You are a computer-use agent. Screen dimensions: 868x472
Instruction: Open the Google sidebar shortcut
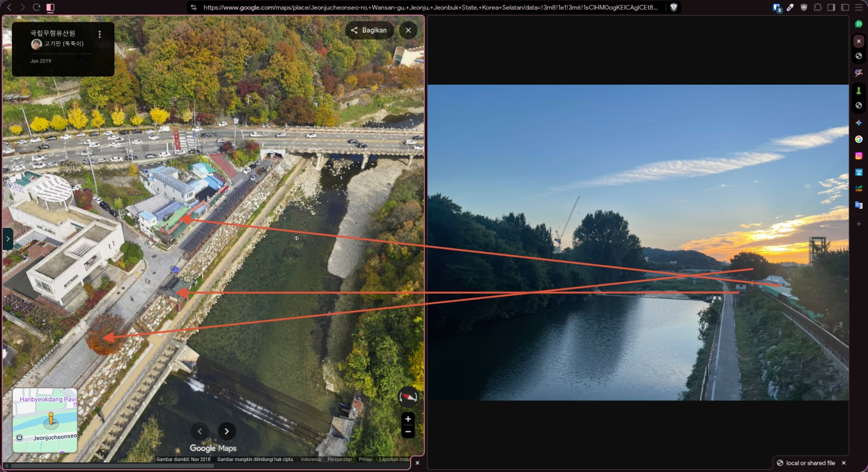tap(859, 139)
